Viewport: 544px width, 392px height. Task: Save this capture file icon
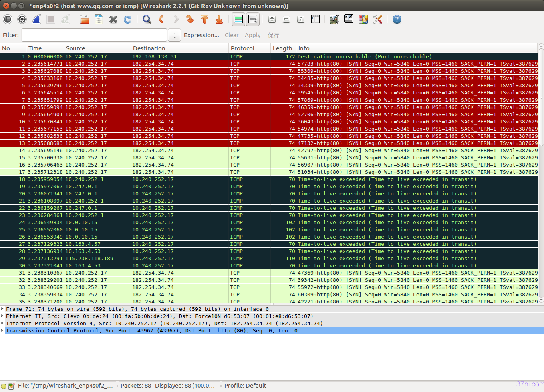coord(99,19)
